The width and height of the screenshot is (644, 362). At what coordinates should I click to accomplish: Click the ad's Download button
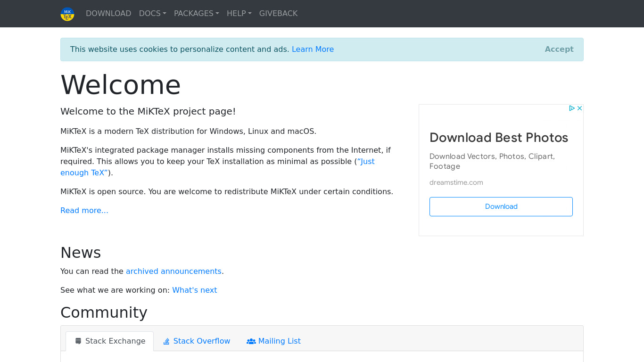[x=501, y=206]
